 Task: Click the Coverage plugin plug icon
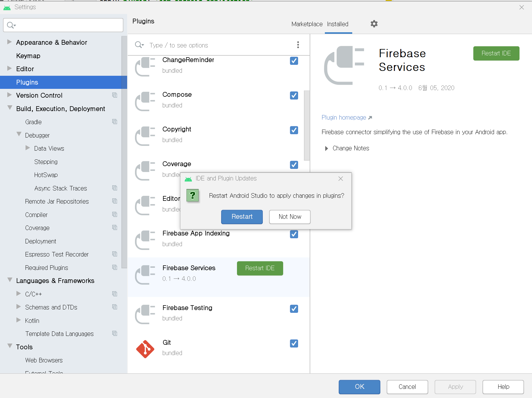145,171
